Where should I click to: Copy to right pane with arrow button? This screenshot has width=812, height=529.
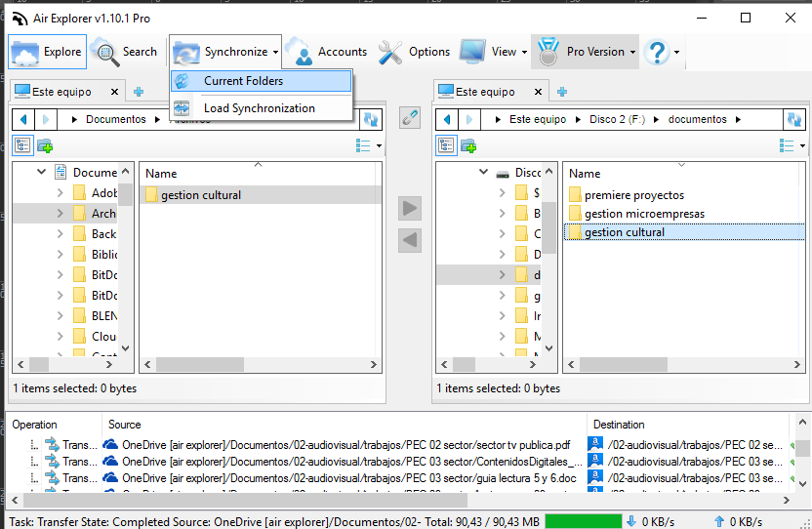(x=410, y=208)
